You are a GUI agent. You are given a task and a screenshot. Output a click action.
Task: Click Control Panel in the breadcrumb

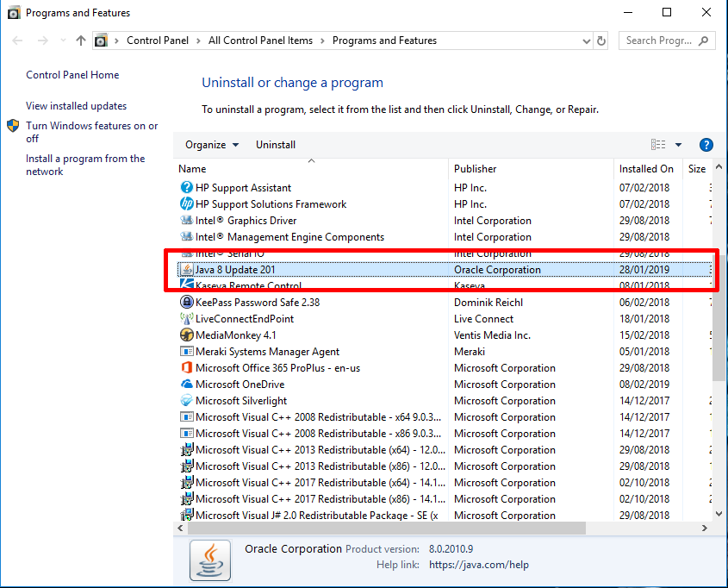click(158, 41)
